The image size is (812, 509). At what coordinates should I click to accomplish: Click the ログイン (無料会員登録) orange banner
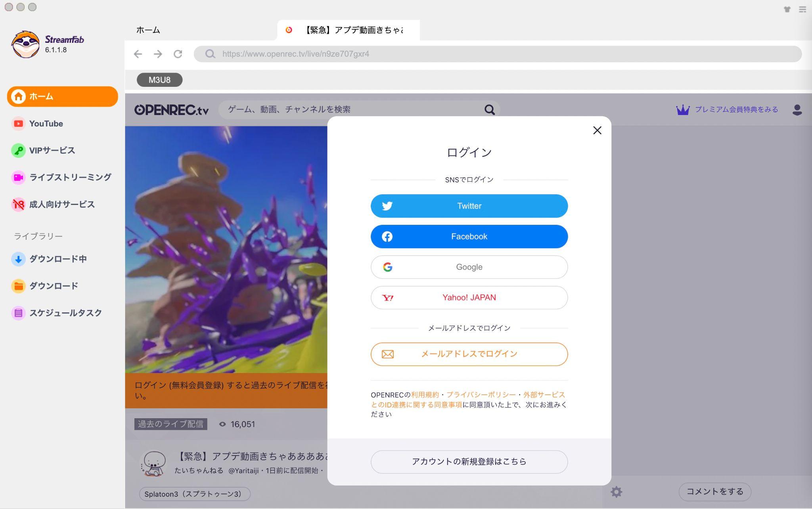[x=226, y=390]
